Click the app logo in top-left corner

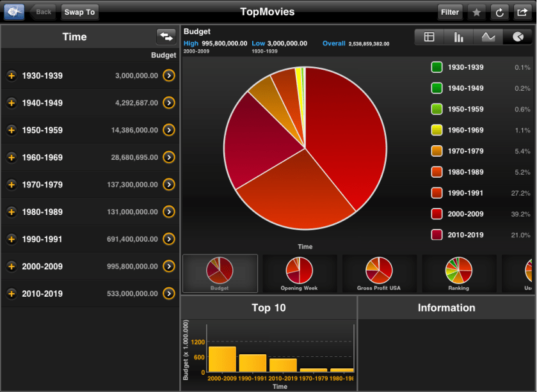coord(14,12)
